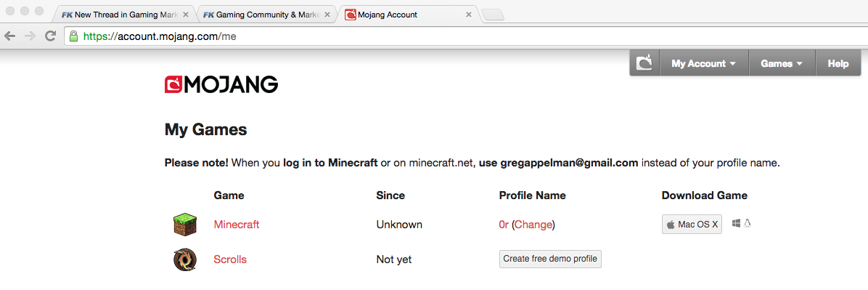This screenshot has height=290, width=868.
Task: Open the Minecraft game link
Action: coord(237,225)
